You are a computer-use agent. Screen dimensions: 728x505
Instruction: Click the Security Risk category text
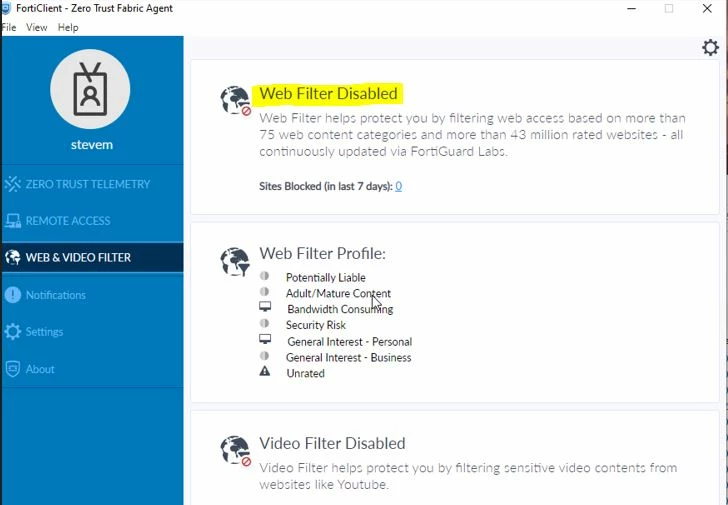click(x=316, y=325)
